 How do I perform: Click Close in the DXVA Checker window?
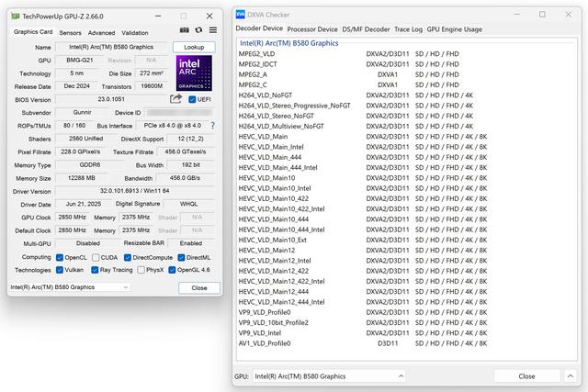click(526, 375)
